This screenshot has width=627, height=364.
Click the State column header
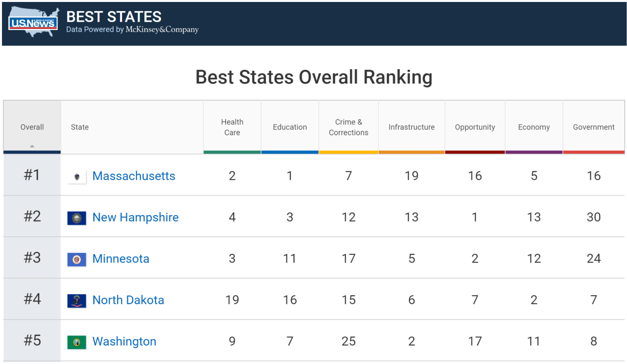coord(80,127)
